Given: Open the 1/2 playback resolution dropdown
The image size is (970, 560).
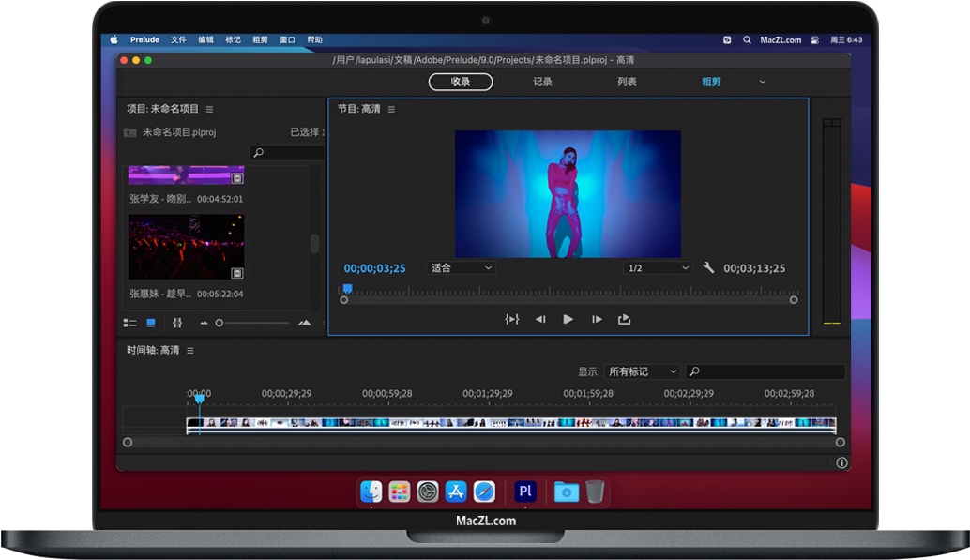Looking at the screenshot, I should [657, 267].
